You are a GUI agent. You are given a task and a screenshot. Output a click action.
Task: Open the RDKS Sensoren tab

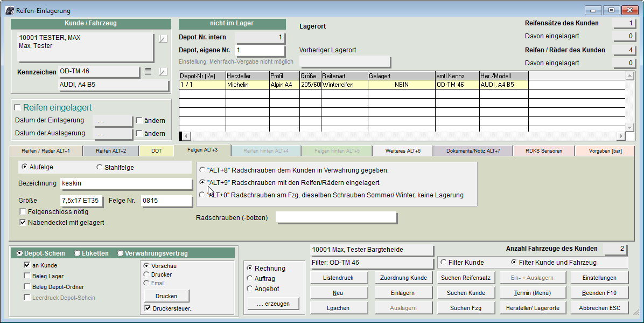pyautogui.click(x=544, y=151)
